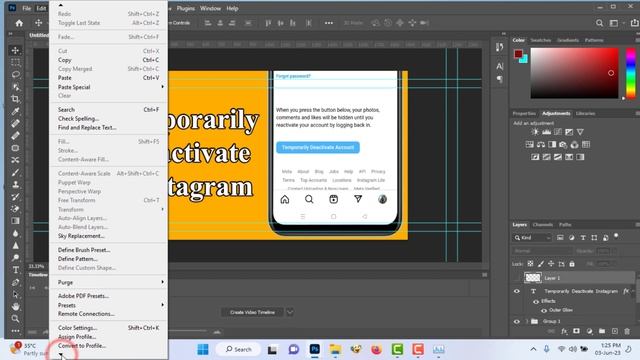Image resolution: width=640 pixels, height=360 pixels.
Task: Toggle lock transparent pixels
Action: click(530, 264)
